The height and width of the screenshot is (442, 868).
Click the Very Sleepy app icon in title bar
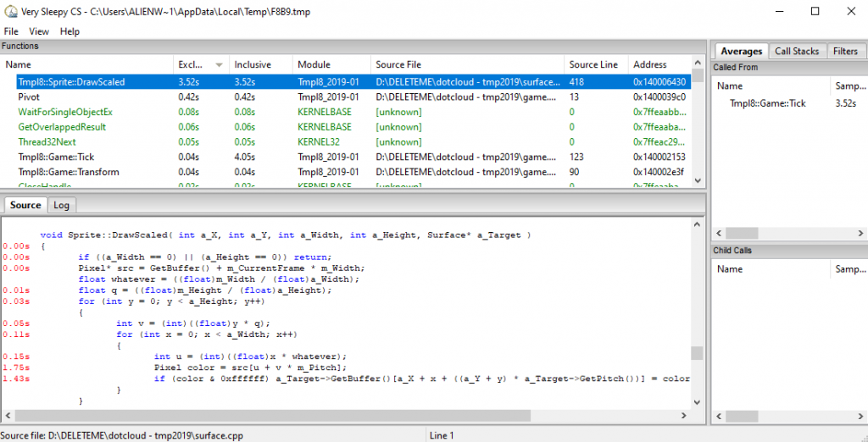(x=10, y=11)
